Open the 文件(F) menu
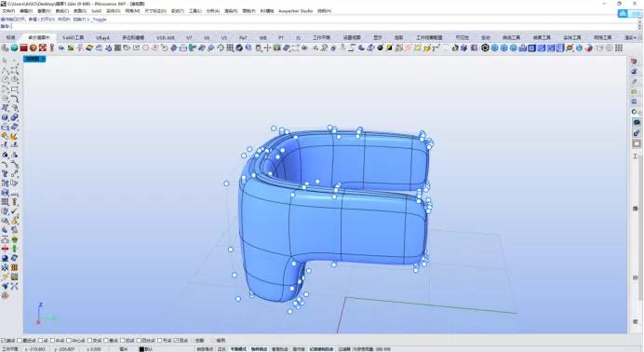 coord(8,11)
